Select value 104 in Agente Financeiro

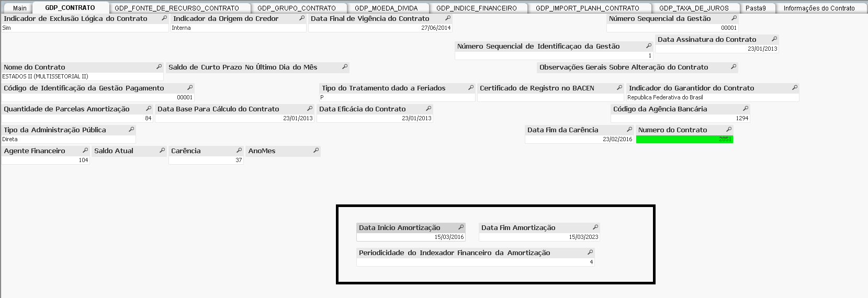(x=46, y=160)
